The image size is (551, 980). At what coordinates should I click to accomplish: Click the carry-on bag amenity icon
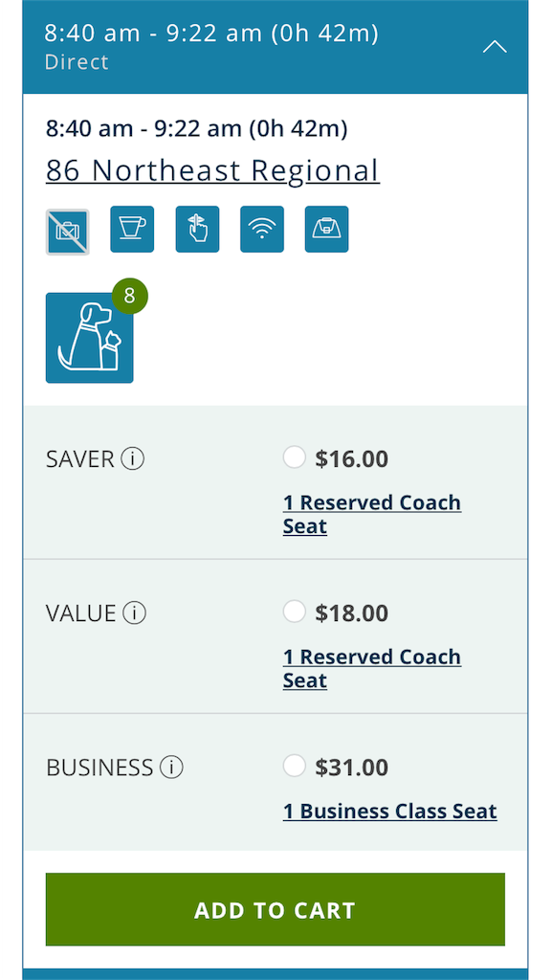coord(327,230)
